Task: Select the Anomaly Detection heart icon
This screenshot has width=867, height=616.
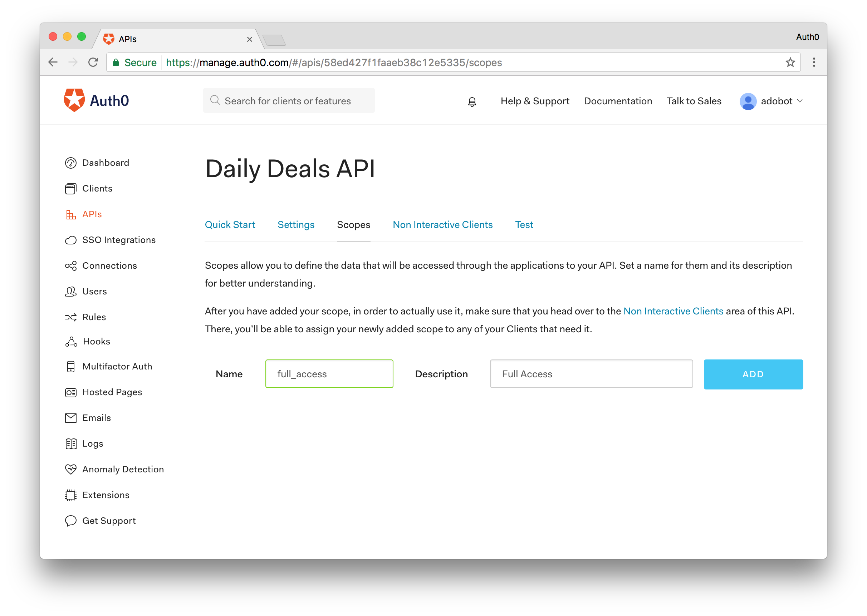Action: click(70, 469)
